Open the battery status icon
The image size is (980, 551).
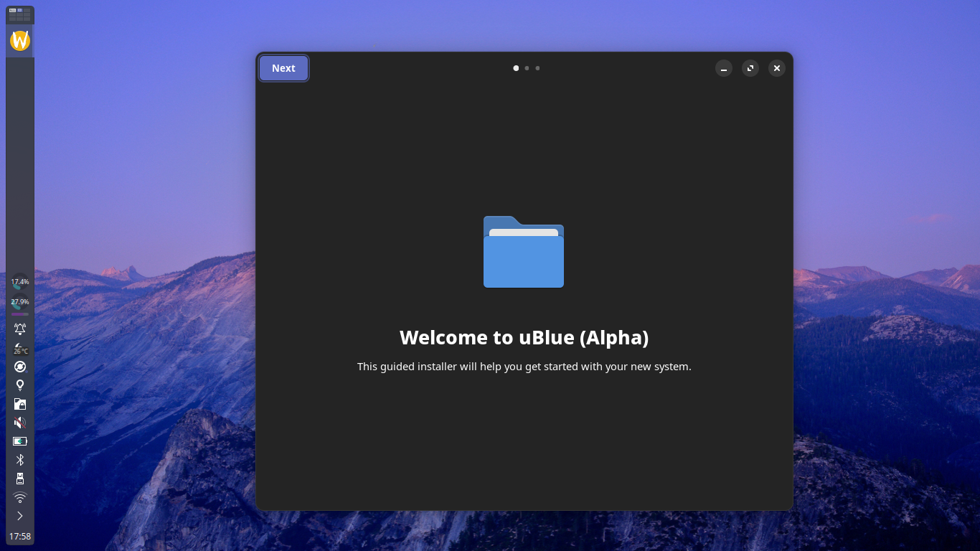point(20,441)
